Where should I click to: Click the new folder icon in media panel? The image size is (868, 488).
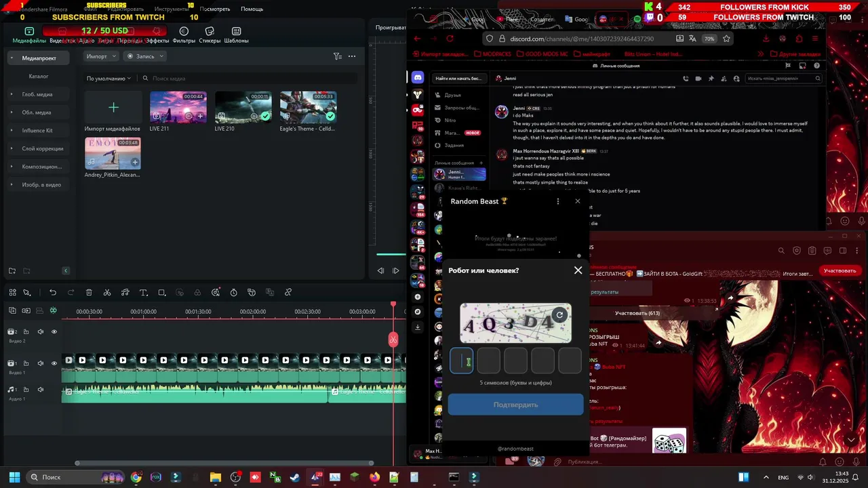coord(12,271)
